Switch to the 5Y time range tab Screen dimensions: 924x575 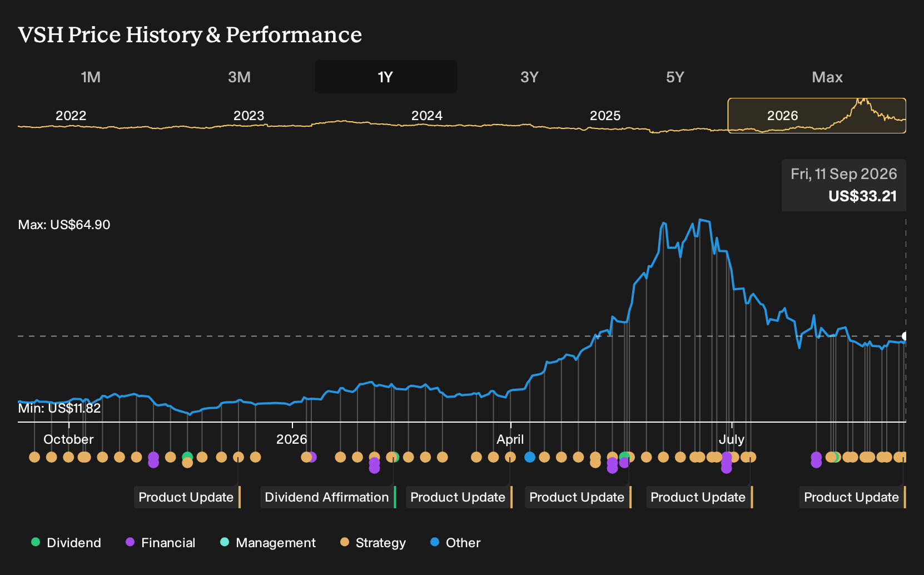tap(675, 77)
